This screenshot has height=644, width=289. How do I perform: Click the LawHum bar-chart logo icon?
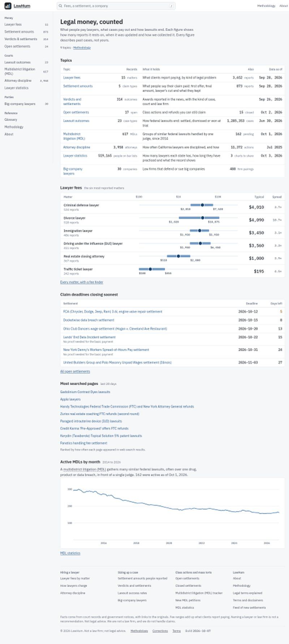pyautogui.click(x=8, y=6)
